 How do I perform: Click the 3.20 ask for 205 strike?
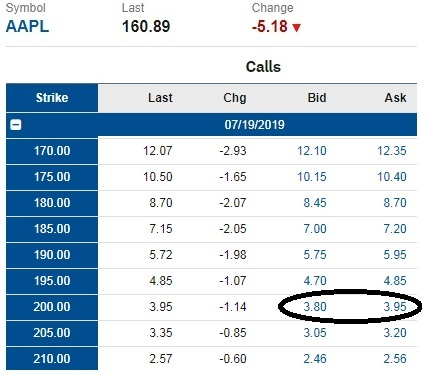point(395,333)
